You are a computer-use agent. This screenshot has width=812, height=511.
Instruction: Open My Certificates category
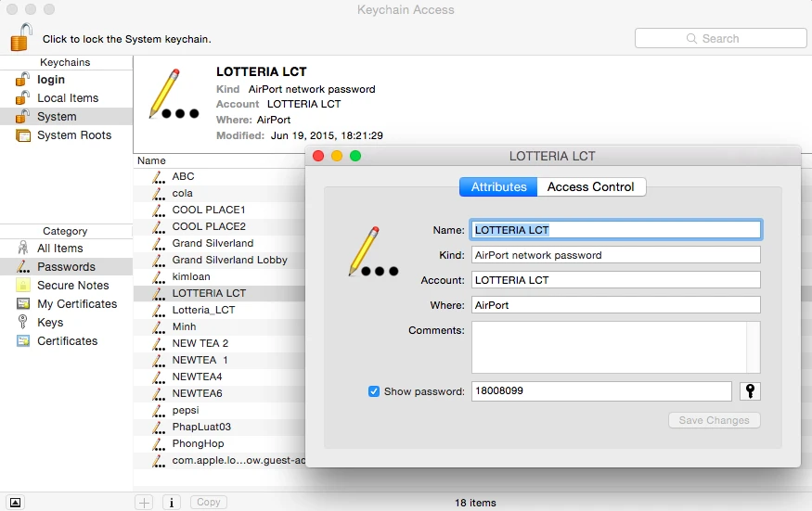pos(77,304)
